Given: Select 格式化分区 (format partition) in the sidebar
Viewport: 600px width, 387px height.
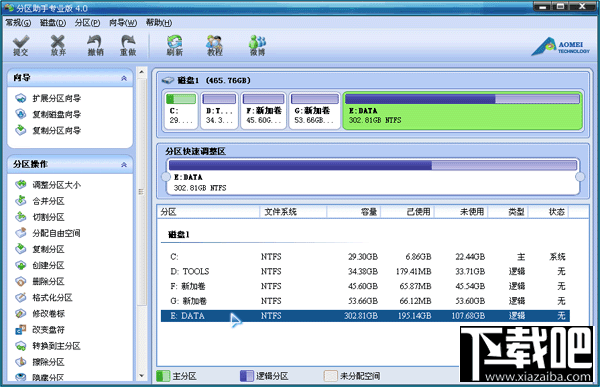Looking at the screenshot, I should coord(44,297).
